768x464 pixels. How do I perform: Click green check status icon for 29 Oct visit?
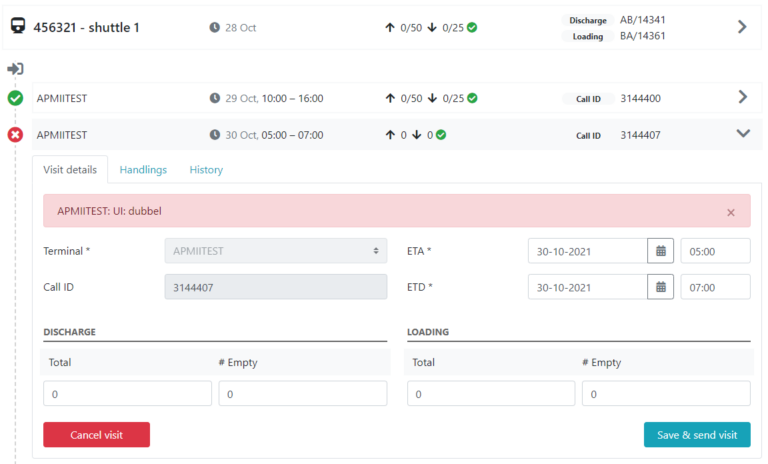15,98
